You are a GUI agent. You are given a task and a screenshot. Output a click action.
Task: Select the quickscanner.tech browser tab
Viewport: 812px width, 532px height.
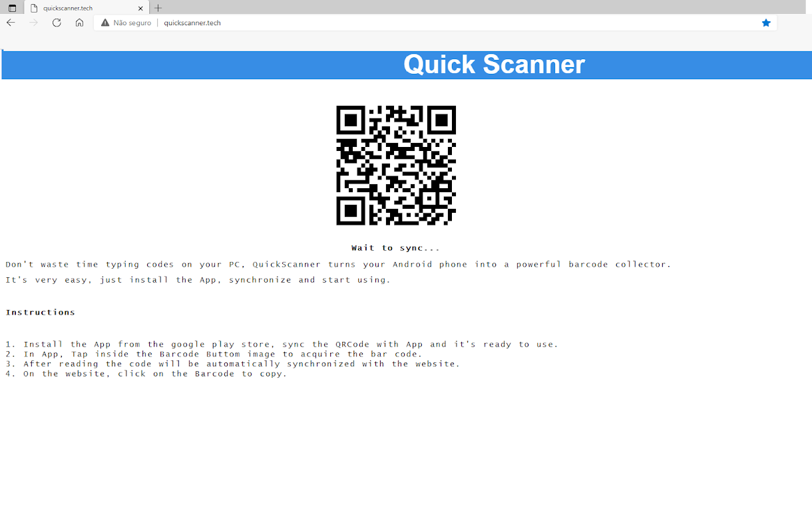[x=87, y=8]
